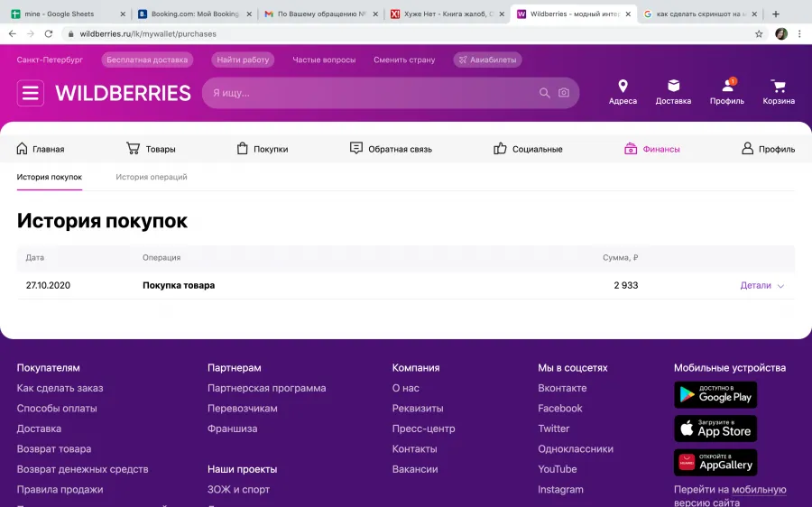Open Реквизиты footer link
Viewport: 812px width, 507px height.
tap(418, 408)
